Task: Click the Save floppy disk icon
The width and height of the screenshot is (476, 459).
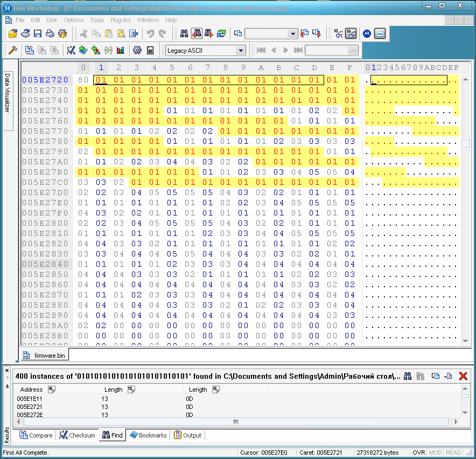Action: click(38, 33)
